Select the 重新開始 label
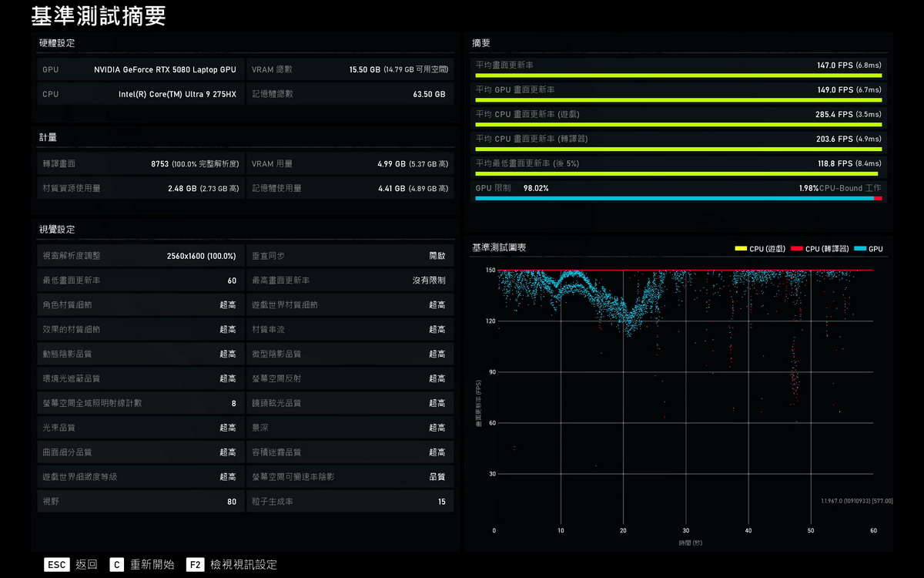This screenshot has height=578, width=924. click(152, 565)
